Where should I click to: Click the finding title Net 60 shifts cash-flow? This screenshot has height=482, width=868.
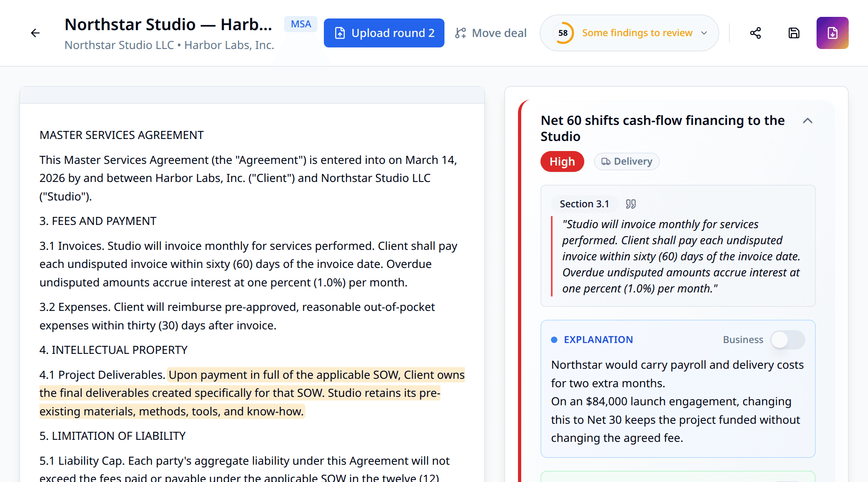click(662, 129)
